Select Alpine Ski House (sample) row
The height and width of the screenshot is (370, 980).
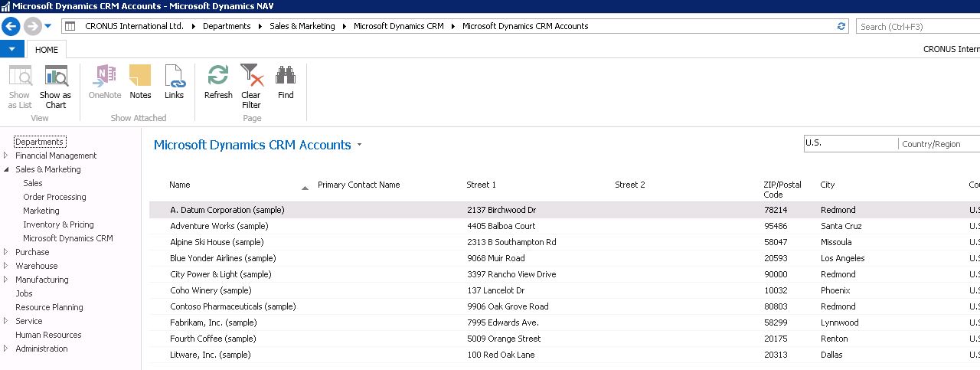point(564,242)
